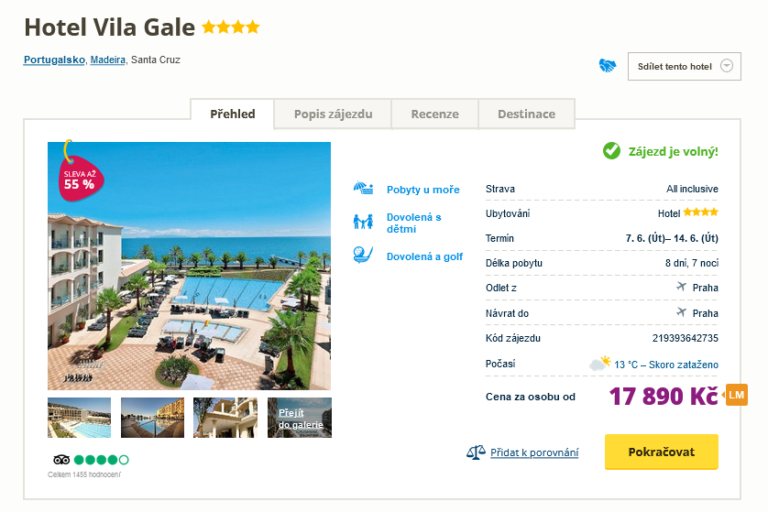Follow the Madeira breadcrumb link

[108, 60]
